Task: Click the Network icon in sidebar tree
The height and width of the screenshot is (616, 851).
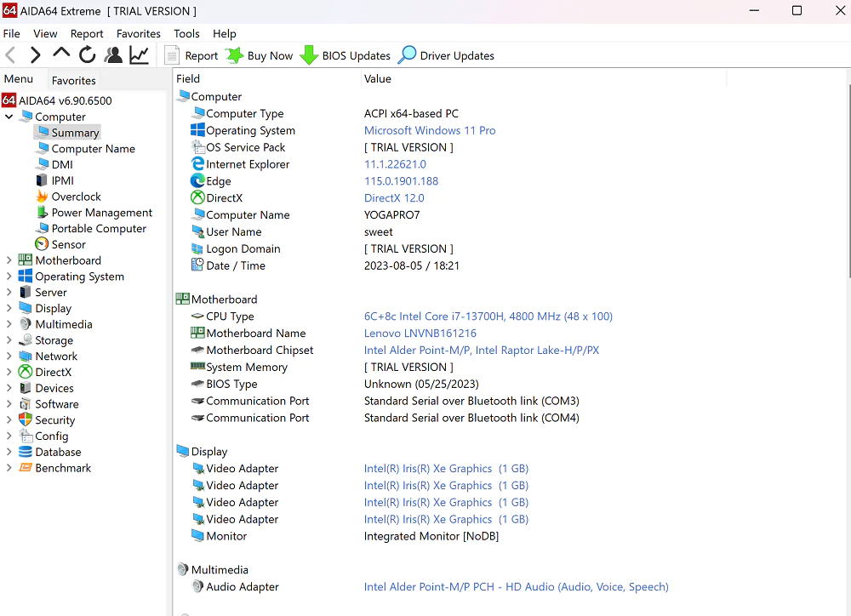Action: [x=26, y=356]
